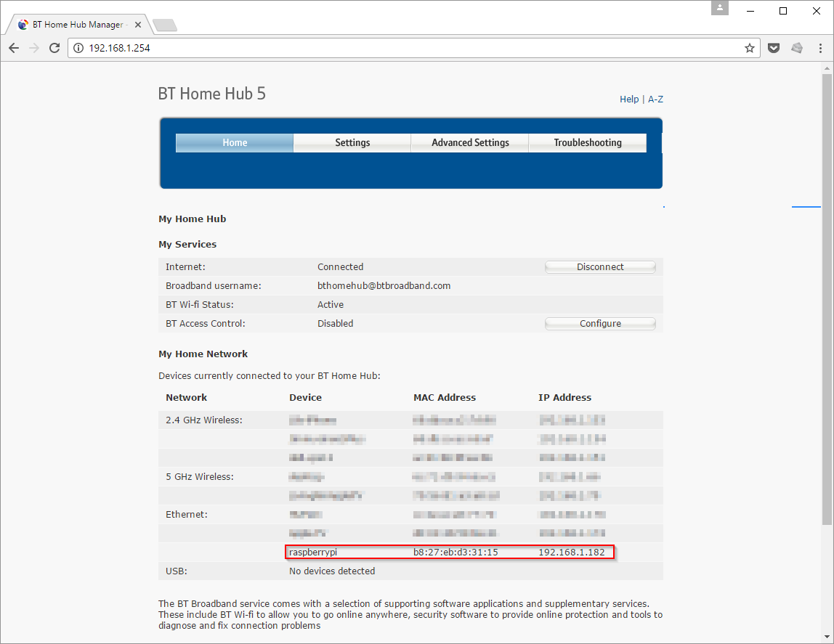Click the vertical scrollbar thumb

click(x=827, y=299)
